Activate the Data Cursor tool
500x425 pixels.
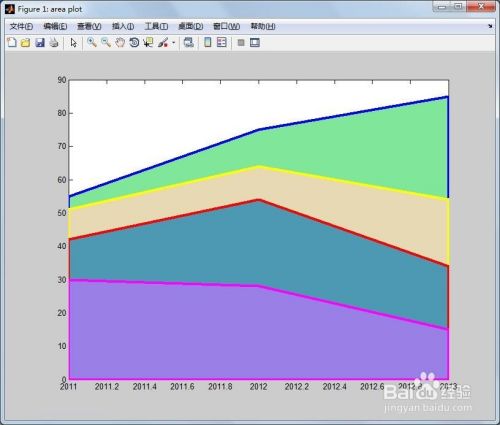pos(148,42)
